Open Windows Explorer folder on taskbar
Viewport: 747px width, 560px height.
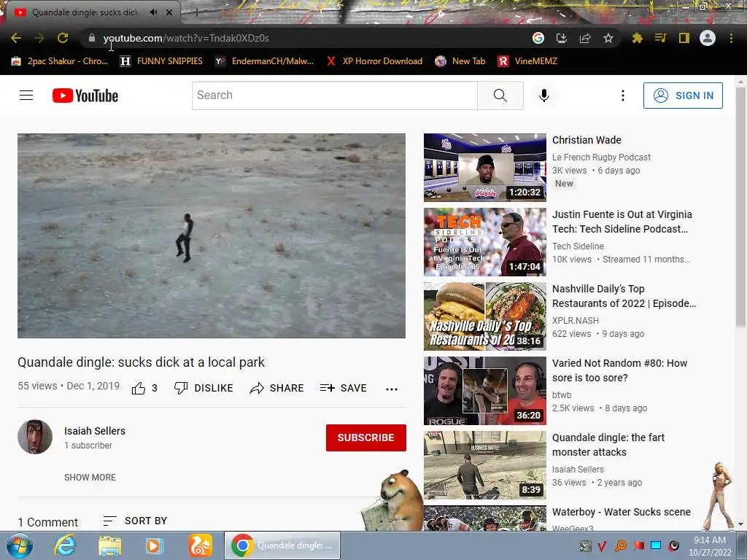[109, 545]
